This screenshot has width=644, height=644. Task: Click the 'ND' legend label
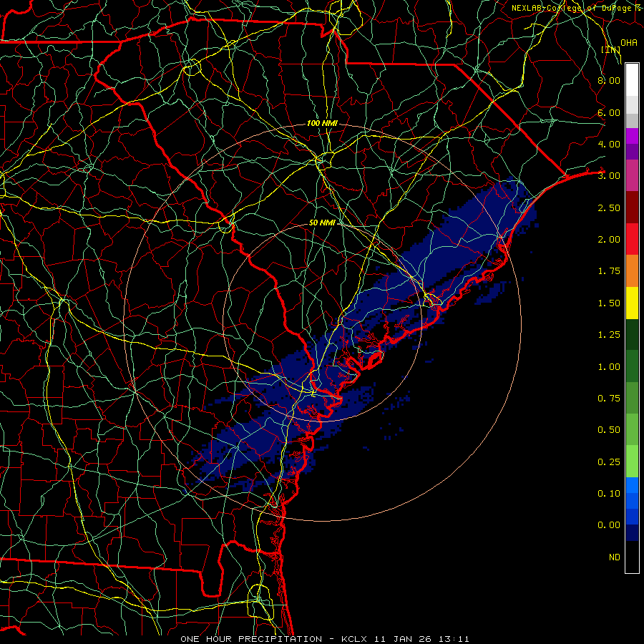[x=615, y=557]
